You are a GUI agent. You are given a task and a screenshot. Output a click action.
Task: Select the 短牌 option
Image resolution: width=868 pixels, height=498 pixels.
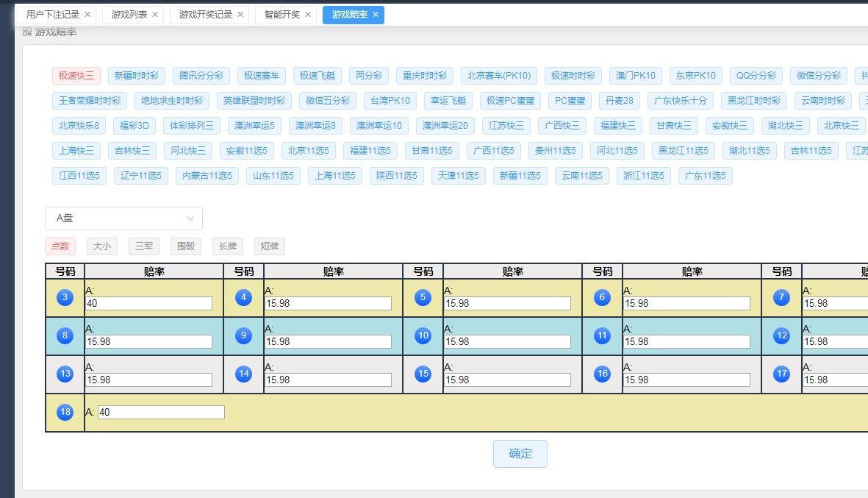(269, 246)
